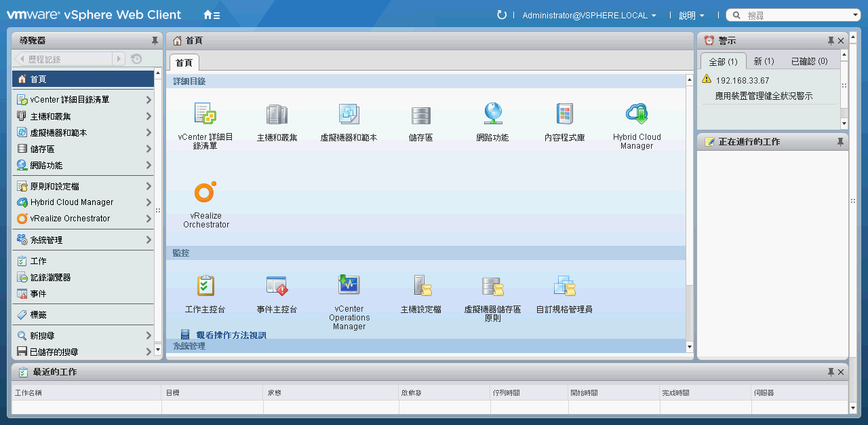Open 事件 in navigator
Image resolution: width=868 pixels, height=425 pixels.
pos(83,293)
